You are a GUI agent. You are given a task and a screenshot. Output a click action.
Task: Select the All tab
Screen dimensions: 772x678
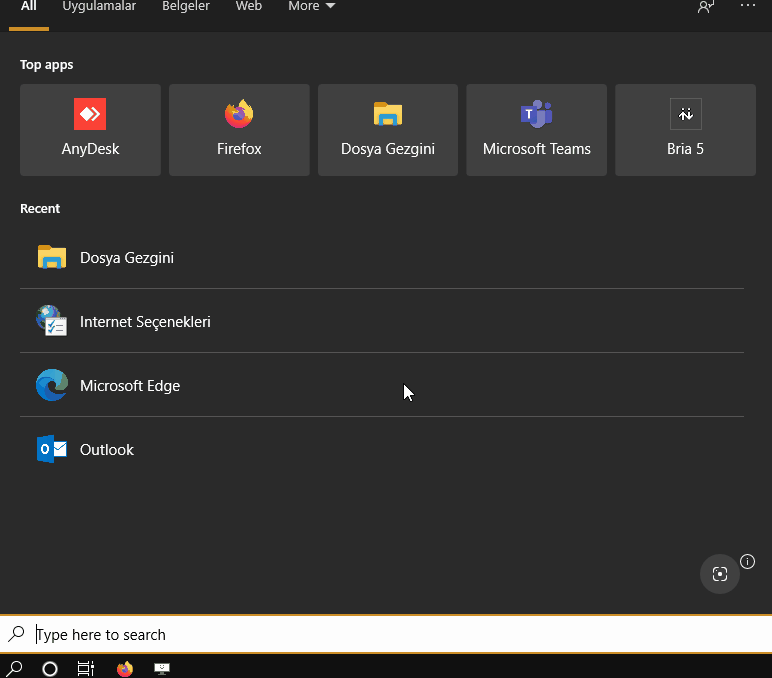click(x=29, y=6)
